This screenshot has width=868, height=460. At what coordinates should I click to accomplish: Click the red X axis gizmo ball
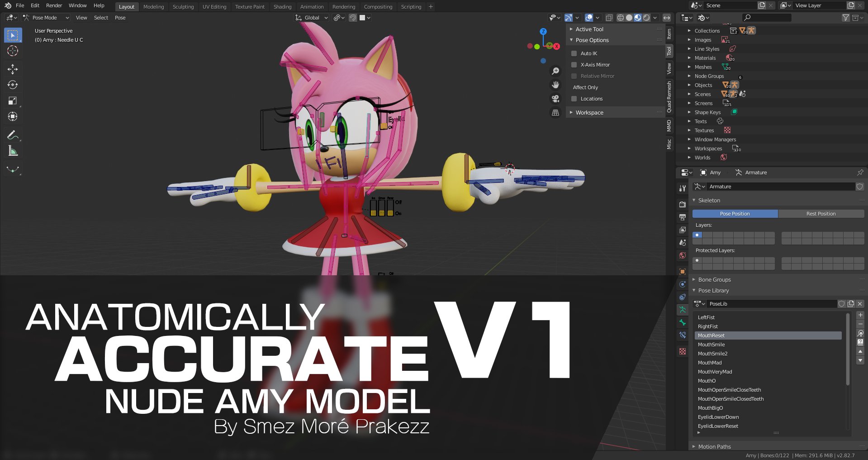tap(557, 46)
